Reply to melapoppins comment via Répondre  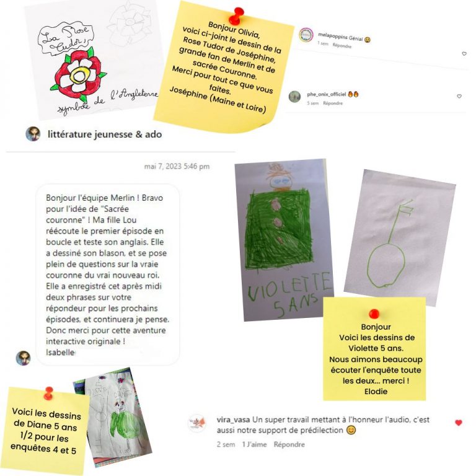342,45
